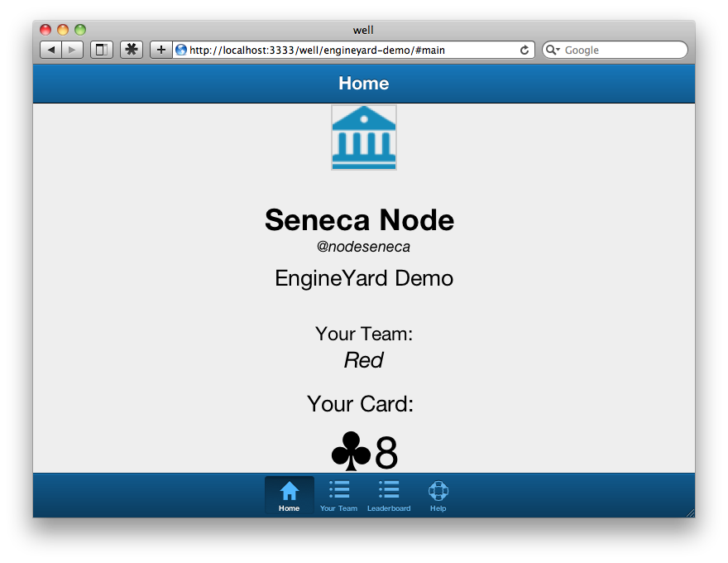Screen dimensions: 728x563
Task: Click the Your Card: label
Action: (361, 404)
